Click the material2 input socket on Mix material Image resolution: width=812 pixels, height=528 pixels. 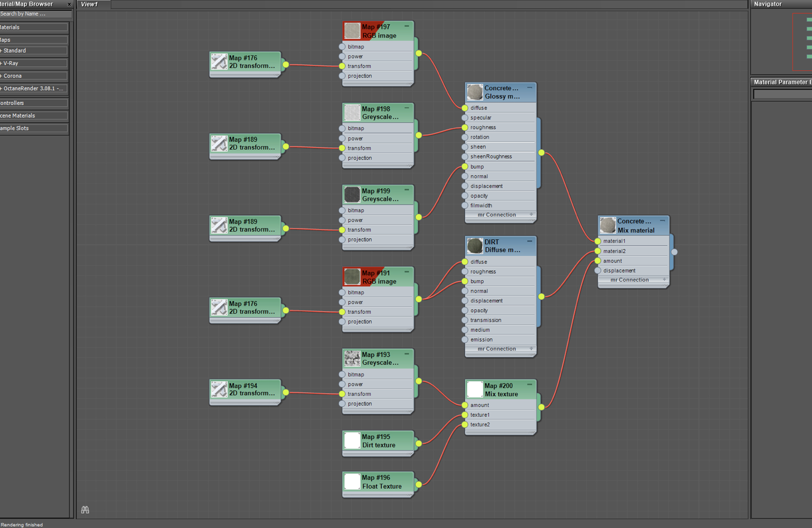(x=598, y=251)
